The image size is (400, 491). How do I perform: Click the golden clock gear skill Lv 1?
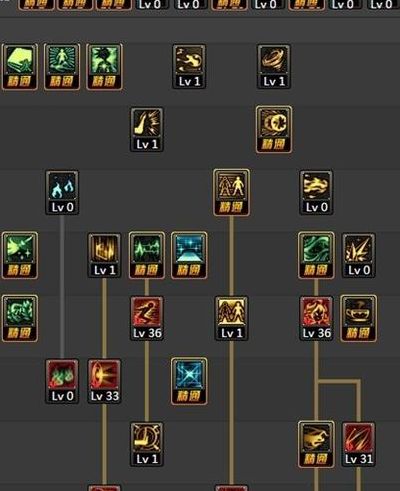(x=147, y=444)
